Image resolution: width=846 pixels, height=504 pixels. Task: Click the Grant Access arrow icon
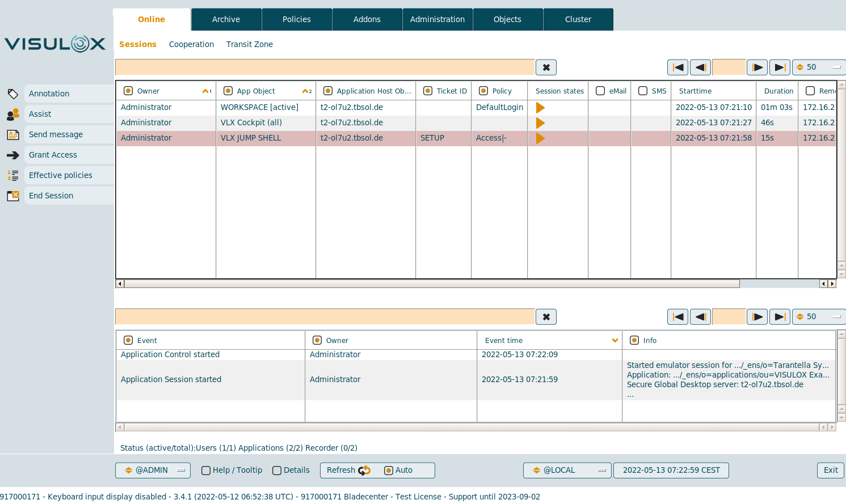click(x=12, y=155)
